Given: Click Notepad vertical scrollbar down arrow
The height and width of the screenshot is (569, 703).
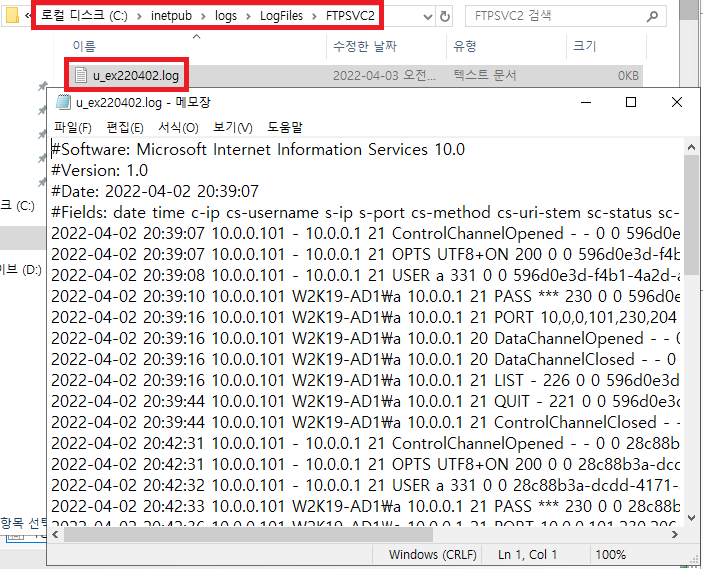Looking at the screenshot, I should point(691,518).
